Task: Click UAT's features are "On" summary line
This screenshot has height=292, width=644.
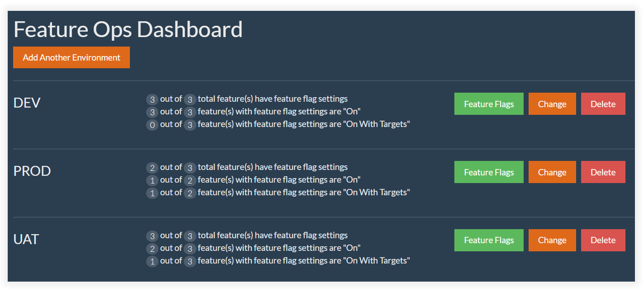Action: click(279, 248)
